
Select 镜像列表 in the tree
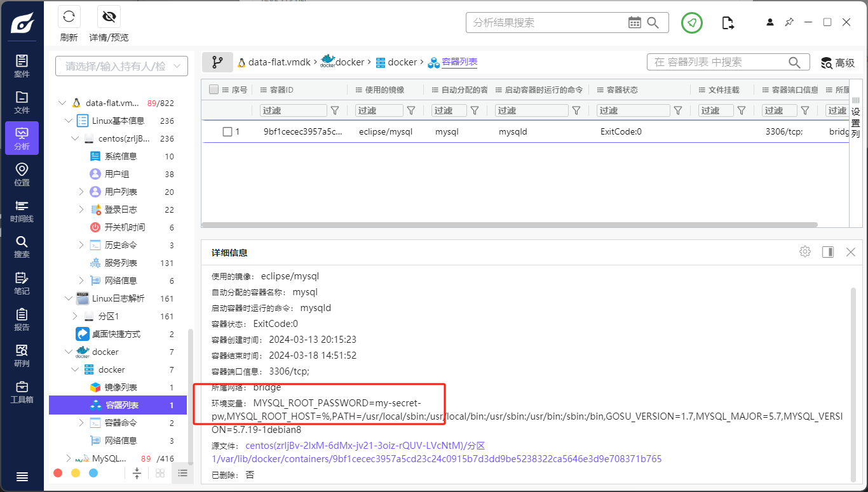coord(121,387)
